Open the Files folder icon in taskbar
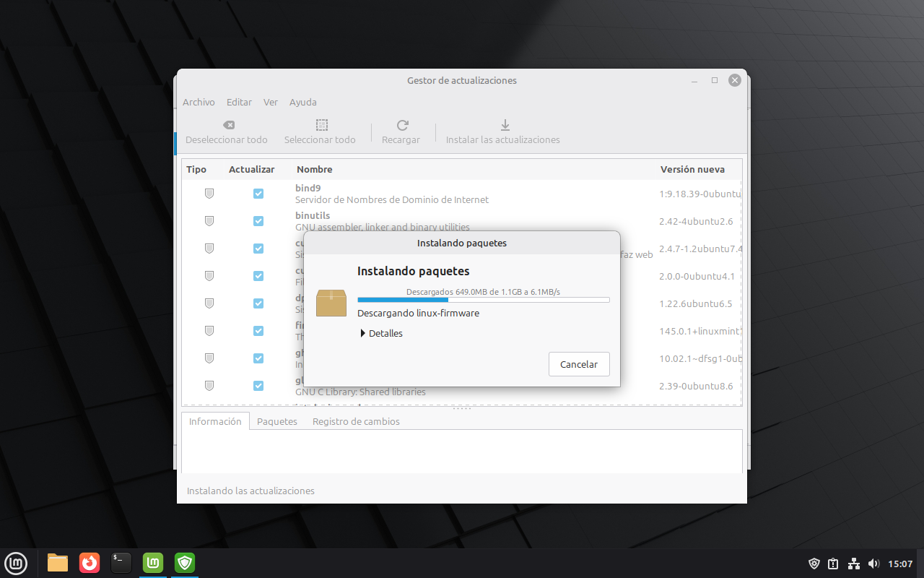The height and width of the screenshot is (578, 924). [58, 563]
